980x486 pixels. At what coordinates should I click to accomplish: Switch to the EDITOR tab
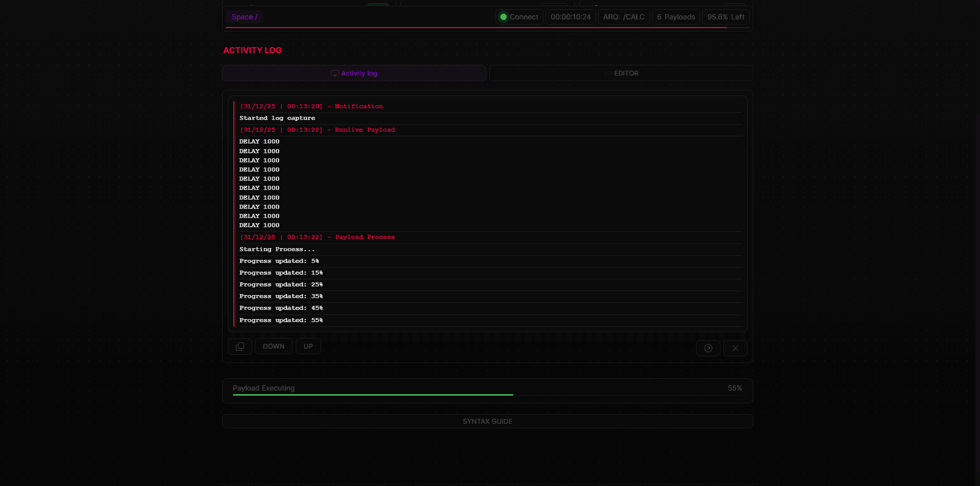pos(620,73)
